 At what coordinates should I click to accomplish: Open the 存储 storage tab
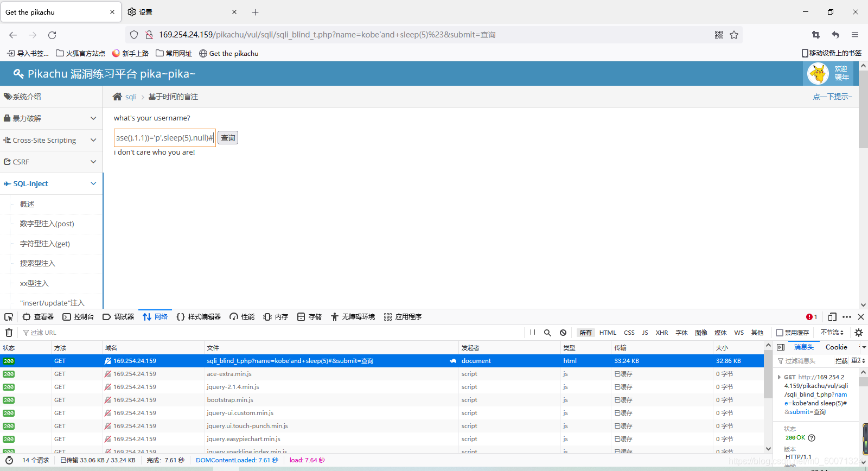pos(309,317)
